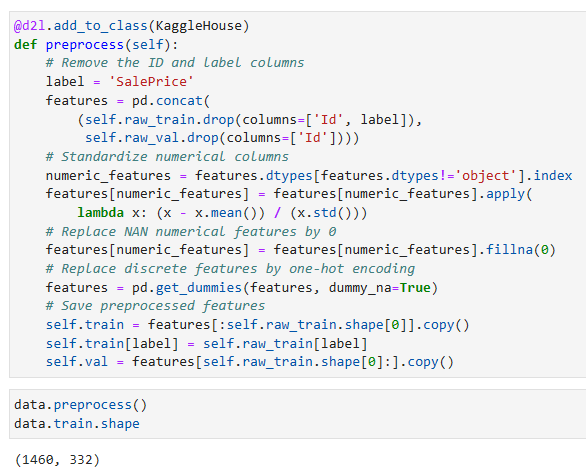Screen dimensions: 586x475
Task: Click the numeric_features = features.dtypes line
Action: click(309, 175)
